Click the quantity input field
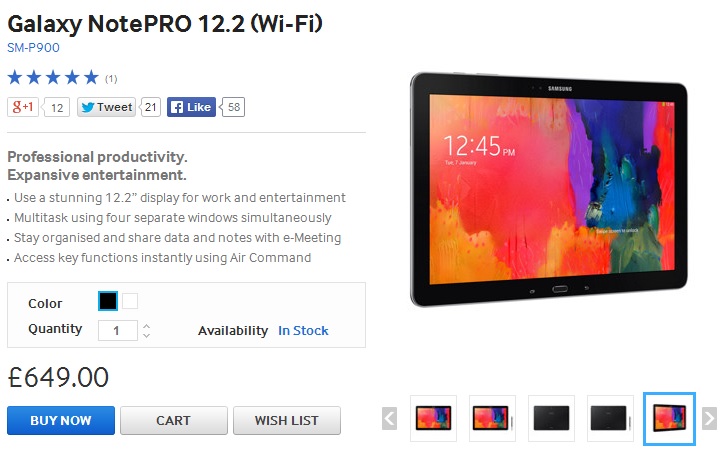The width and height of the screenshot is (724, 462). [x=118, y=330]
